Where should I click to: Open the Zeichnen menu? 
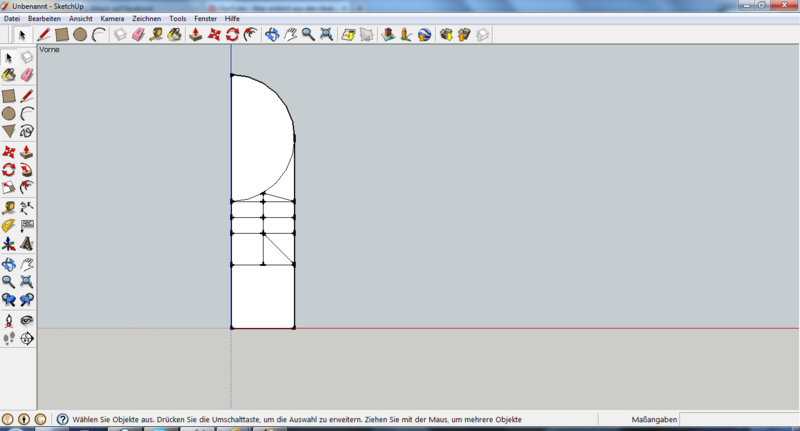coord(146,19)
